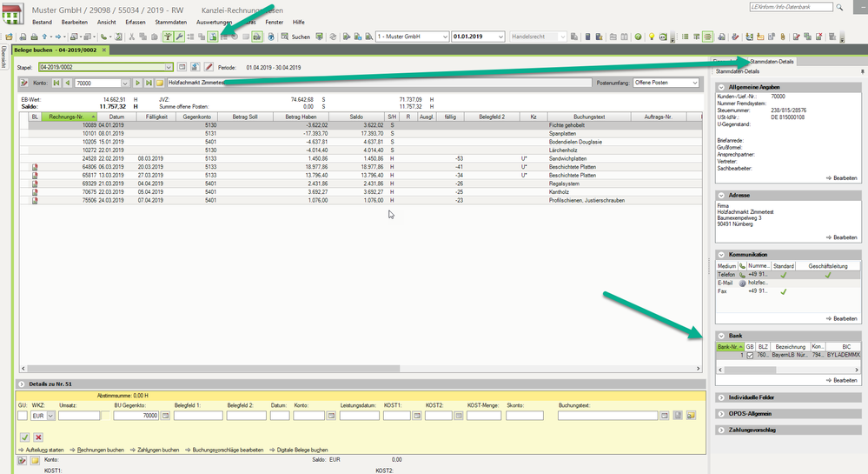Click the 'Zahlungen buchen' link

click(157, 450)
